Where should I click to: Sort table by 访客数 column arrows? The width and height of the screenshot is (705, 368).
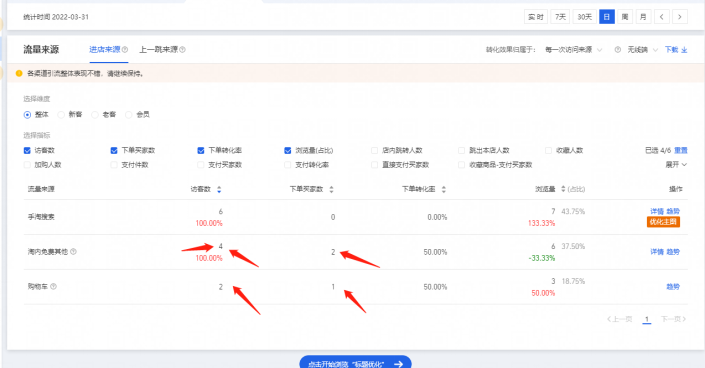(x=219, y=189)
